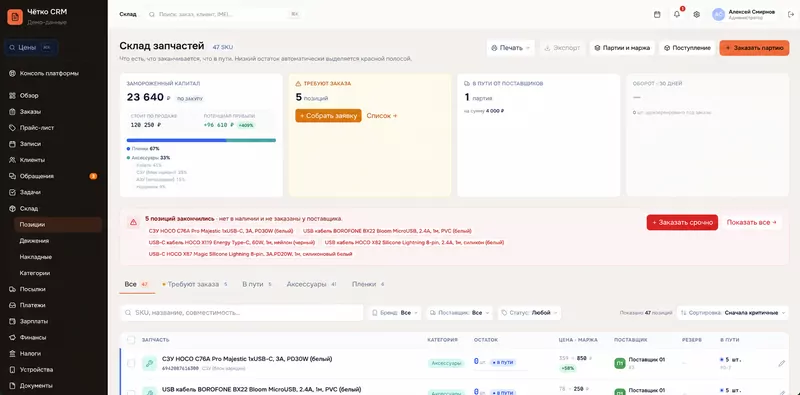
Task: Open the Печать dropdown
Action: [x=510, y=48]
